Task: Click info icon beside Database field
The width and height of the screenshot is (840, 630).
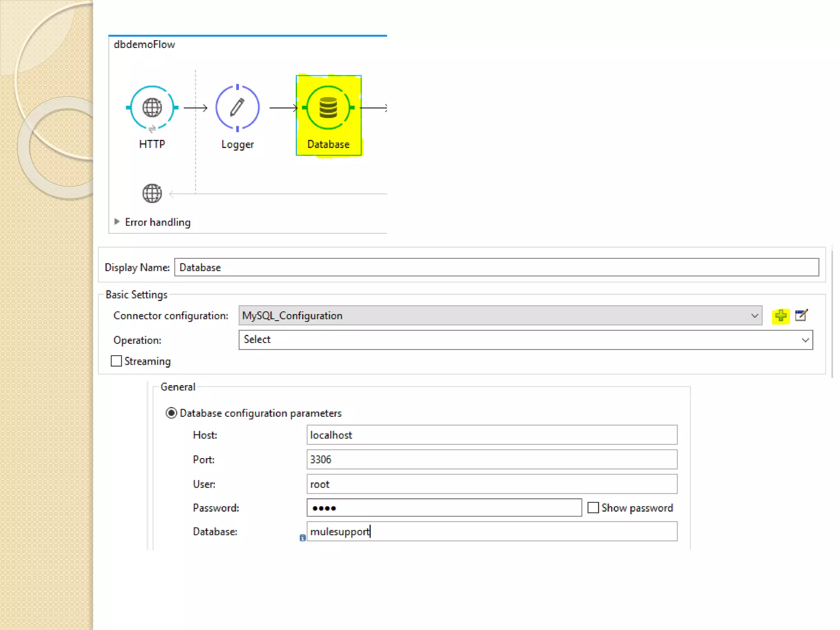Action: (302, 538)
